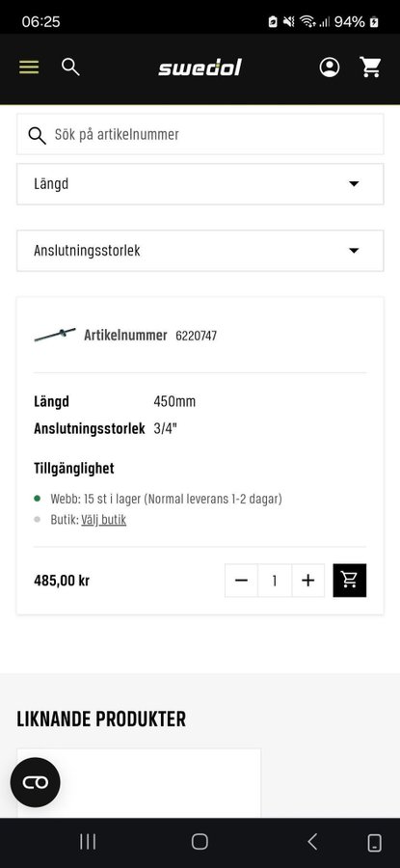Increase quantity with plus button
Screen dimensions: 400x868
(x=308, y=581)
